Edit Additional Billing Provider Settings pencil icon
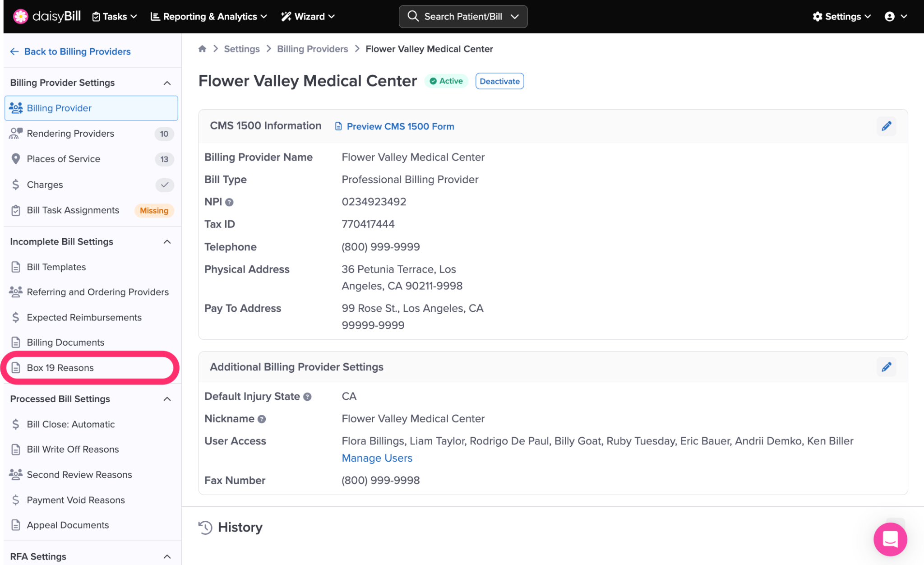 pyautogui.click(x=886, y=367)
